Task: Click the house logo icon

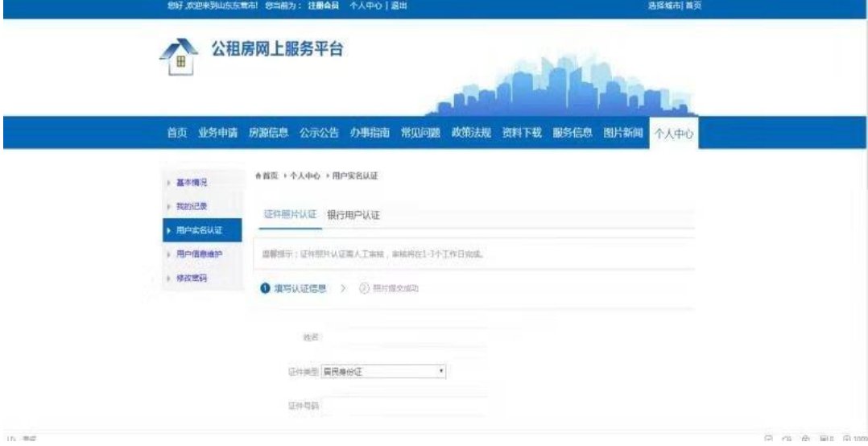Action: click(x=179, y=56)
